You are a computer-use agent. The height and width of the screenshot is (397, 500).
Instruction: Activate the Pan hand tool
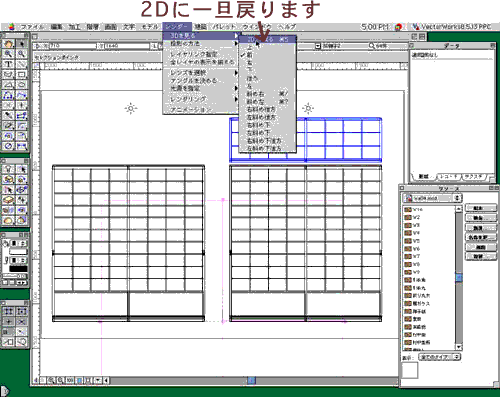pos(8,44)
